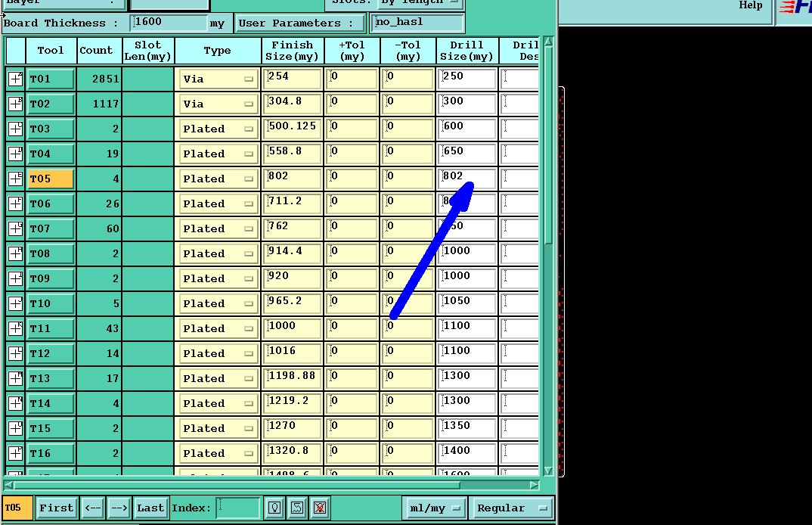Image resolution: width=812 pixels, height=525 pixels.
Task: Click the vertical scrollbar down arrow
Action: tap(548, 471)
